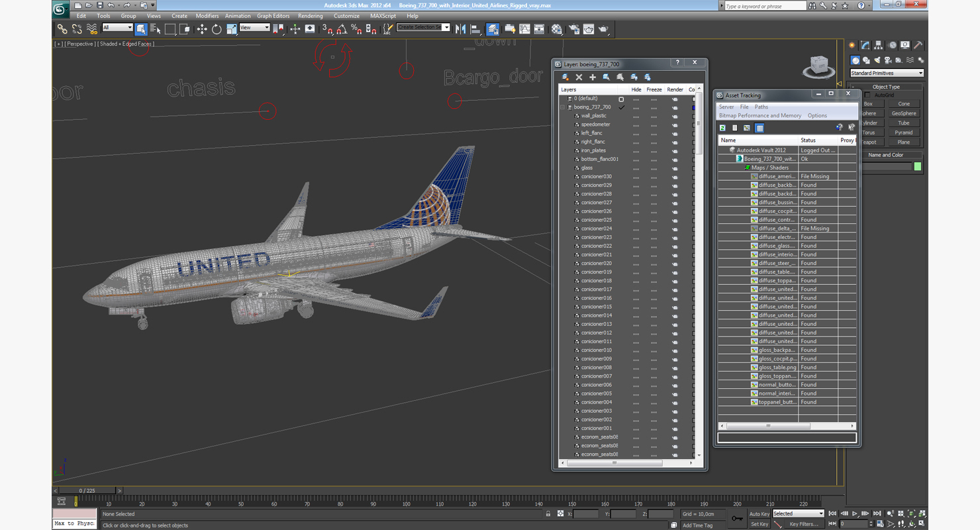Collapse the Name and Color rollout

point(886,155)
